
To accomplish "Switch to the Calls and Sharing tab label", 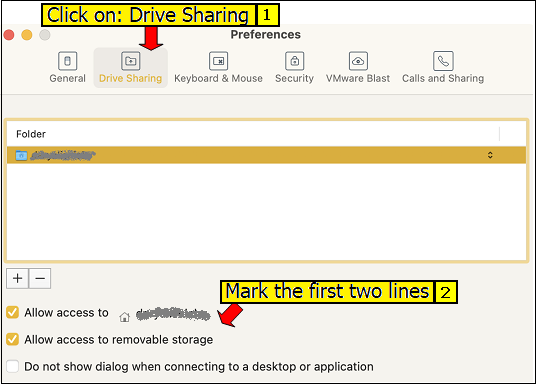I will (443, 78).
